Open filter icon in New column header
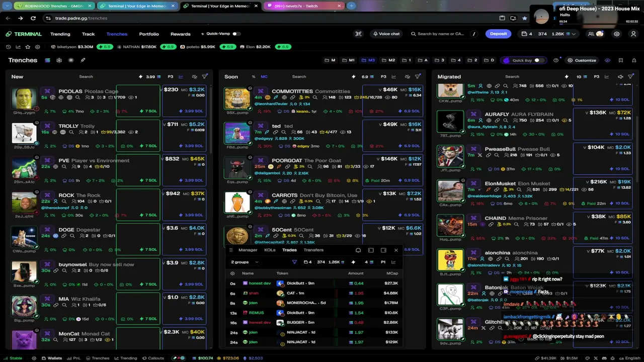The image size is (644, 362). point(205,76)
